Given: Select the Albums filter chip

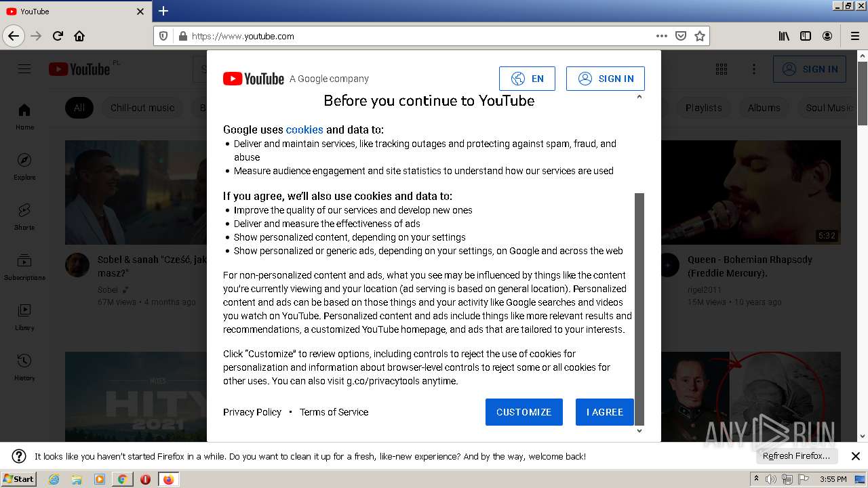Looking at the screenshot, I should [764, 108].
